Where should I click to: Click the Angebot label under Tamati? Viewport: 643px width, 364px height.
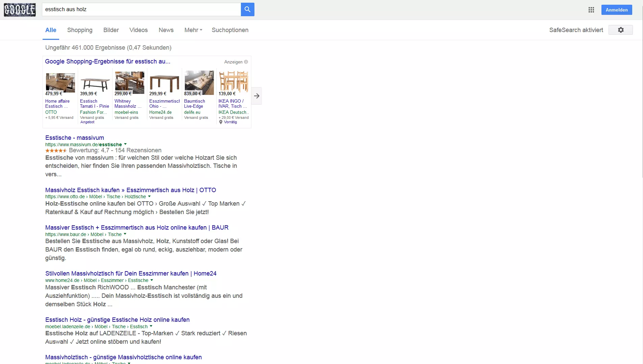(x=88, y=122)
